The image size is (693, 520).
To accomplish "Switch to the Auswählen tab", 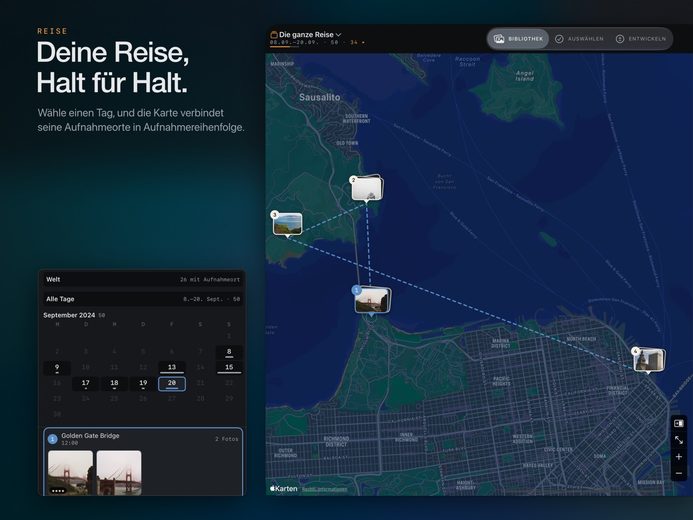I will coord(579,39).
